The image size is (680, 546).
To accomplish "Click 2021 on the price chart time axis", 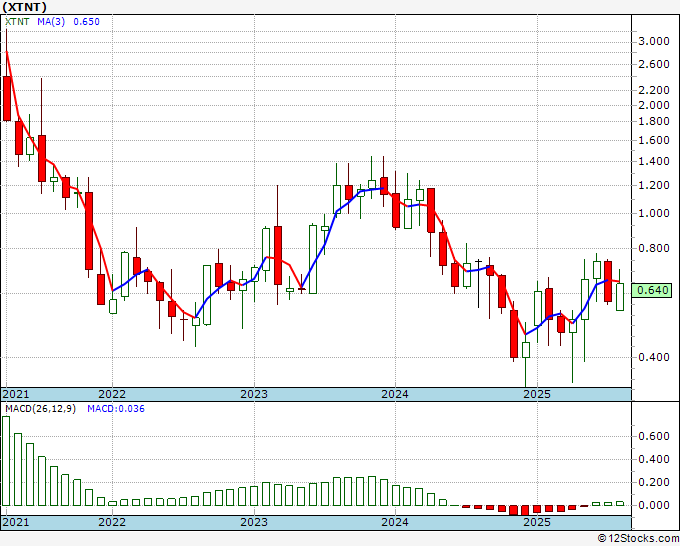I will 16,394.
